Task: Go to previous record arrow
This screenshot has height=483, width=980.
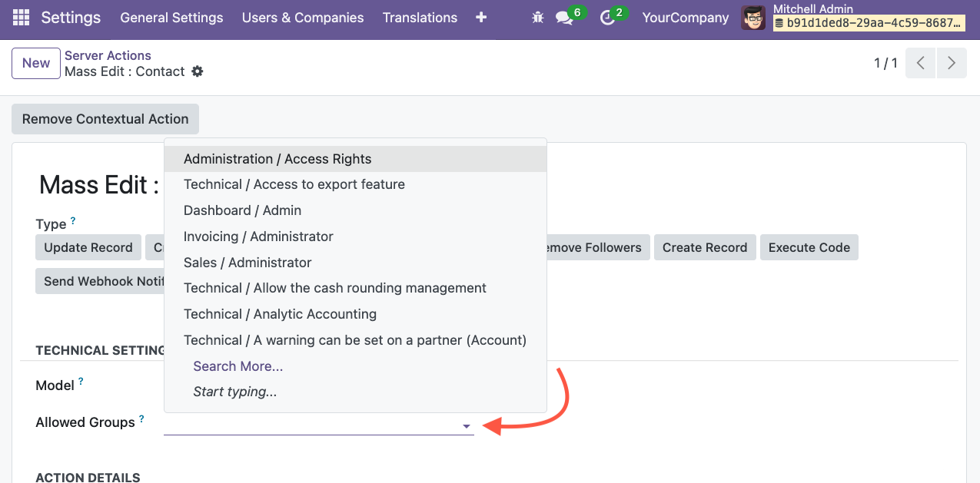Action: click(x=920, y=63)
